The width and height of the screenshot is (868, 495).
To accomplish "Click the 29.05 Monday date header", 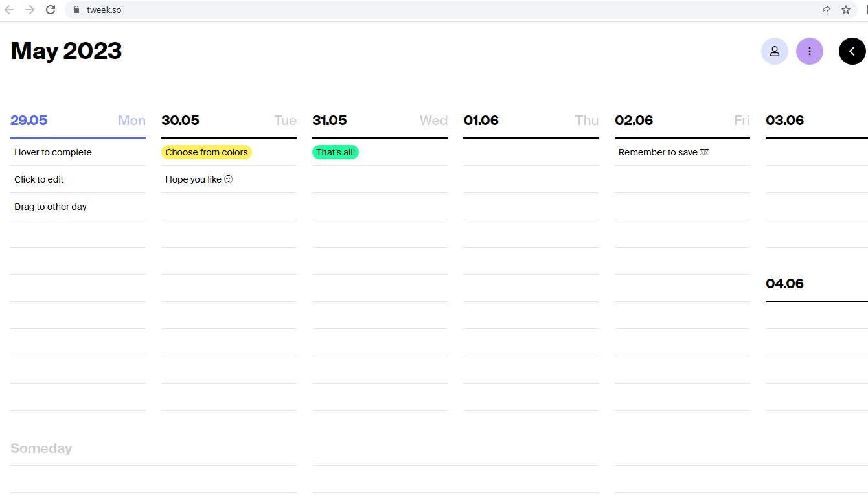I will tap(29, 121).
